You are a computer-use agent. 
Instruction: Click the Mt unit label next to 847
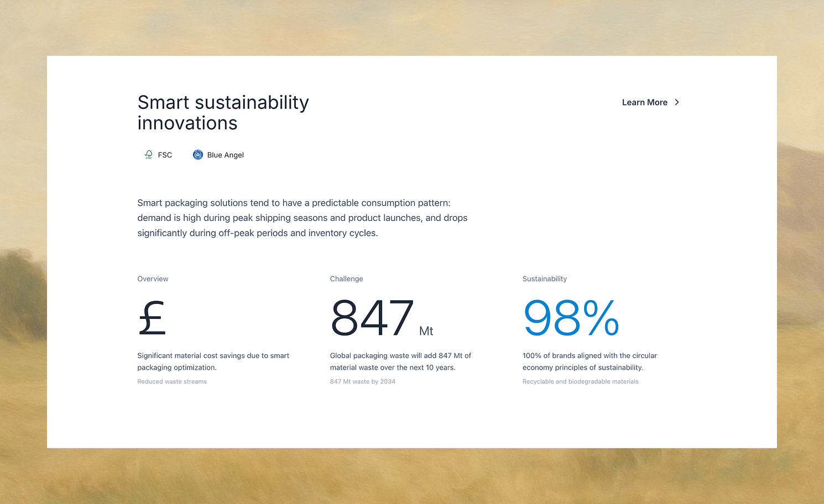coord(427,330)
